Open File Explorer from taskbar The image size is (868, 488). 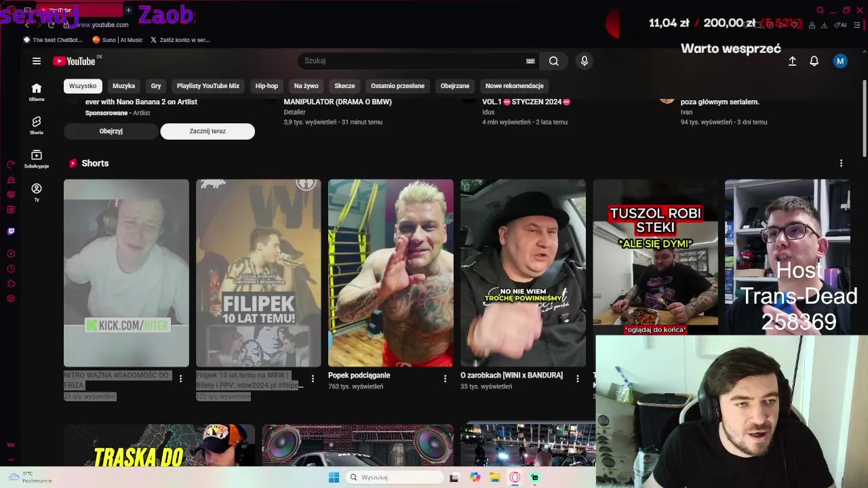[495, 478]
